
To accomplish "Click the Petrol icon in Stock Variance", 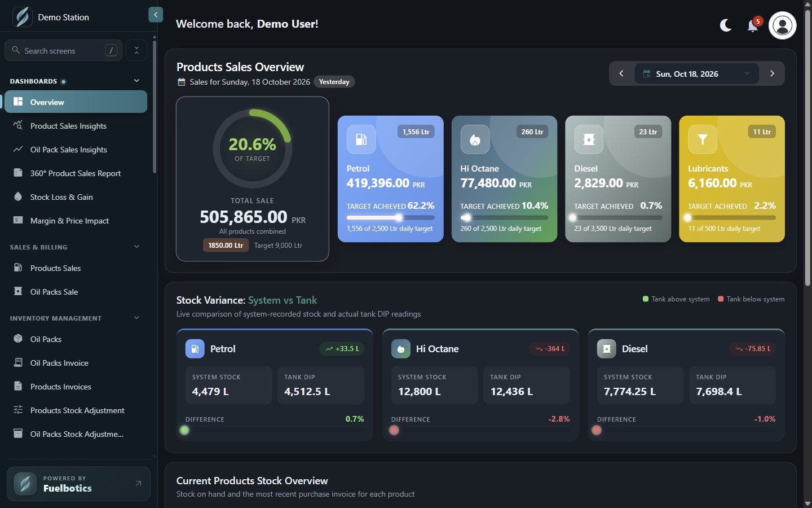I will (x=195, y=349).
